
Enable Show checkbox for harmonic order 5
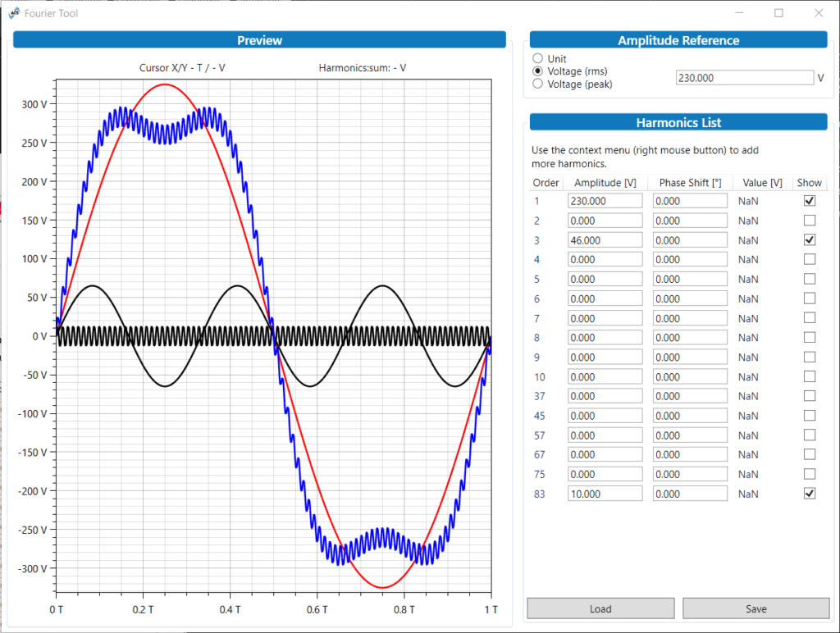(810, 279)
